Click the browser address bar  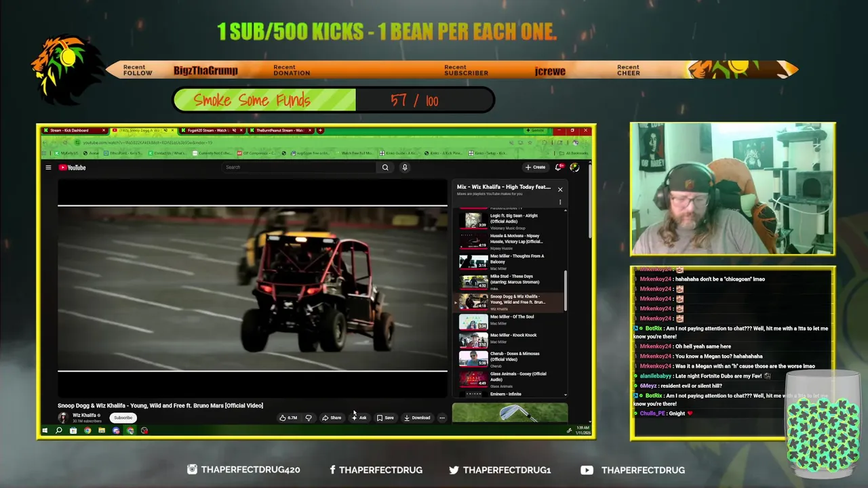coord(292,142)
